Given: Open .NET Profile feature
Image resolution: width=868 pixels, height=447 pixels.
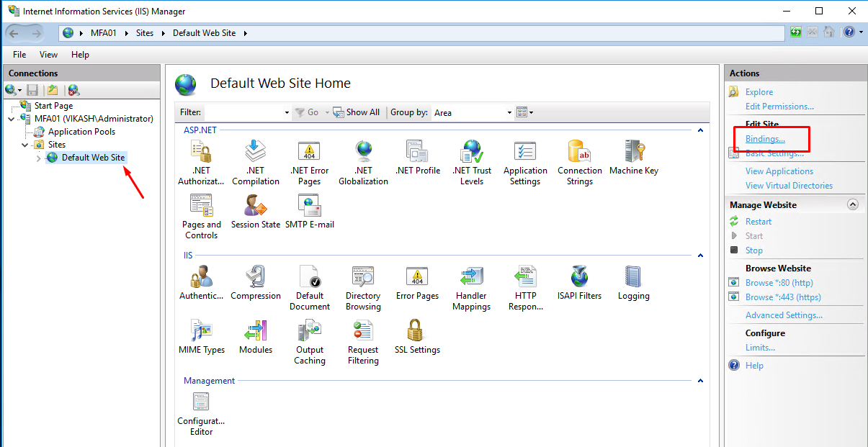Looking at the screenshot, I should 418,157.
